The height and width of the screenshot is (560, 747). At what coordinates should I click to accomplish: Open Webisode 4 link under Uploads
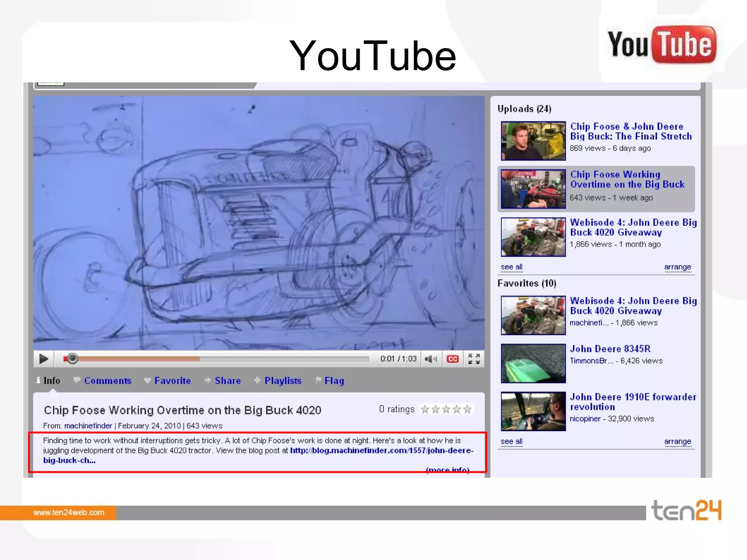click(x=634, y=227)
